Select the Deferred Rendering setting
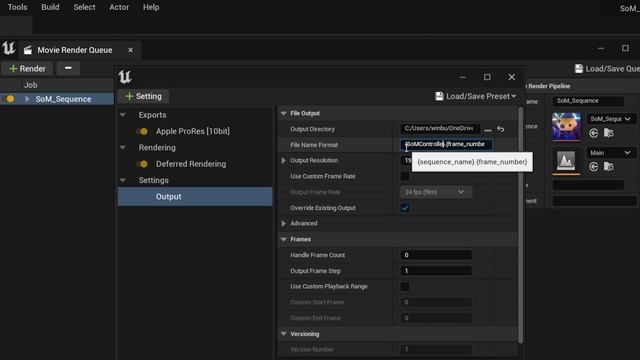This screenshot has height=360, width=640. tap(191, 164)
